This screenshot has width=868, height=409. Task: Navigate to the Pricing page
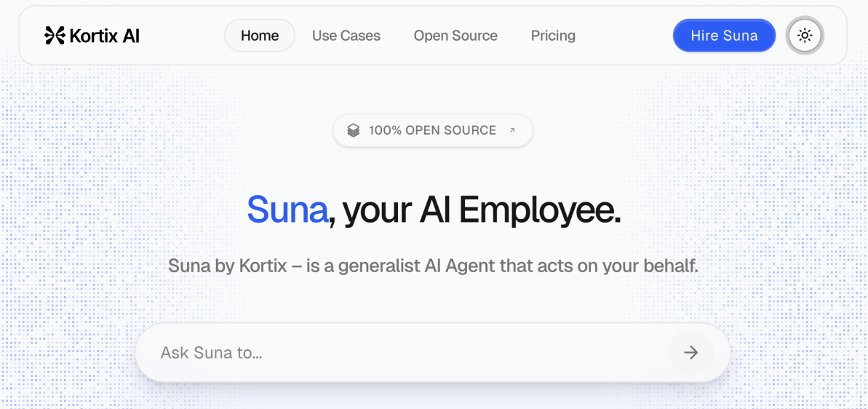tap(553, 36)
